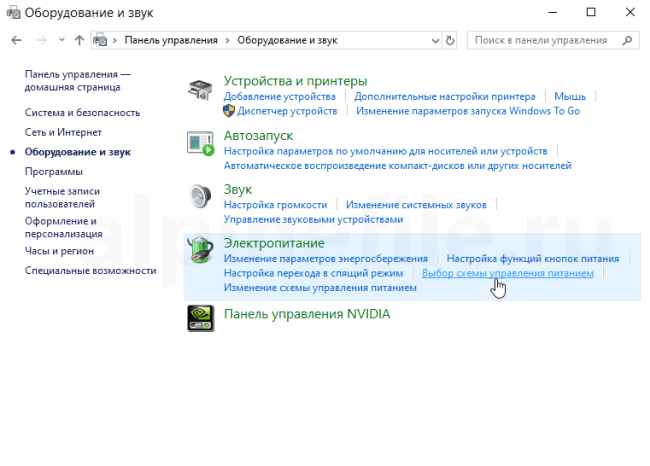This screenshot has width=650, height=466.
Task: Open Дополнительные настройки принтера
Action: point(444,96)
